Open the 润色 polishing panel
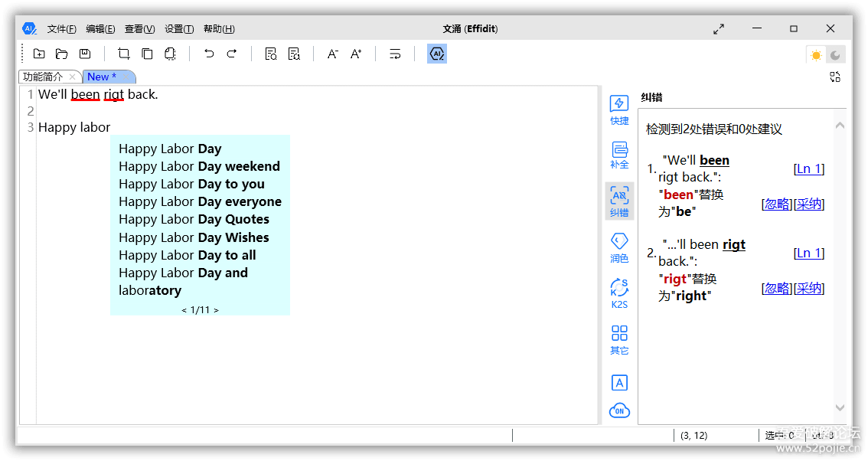Viewport: 868px width, 461px height. [619, 247]
